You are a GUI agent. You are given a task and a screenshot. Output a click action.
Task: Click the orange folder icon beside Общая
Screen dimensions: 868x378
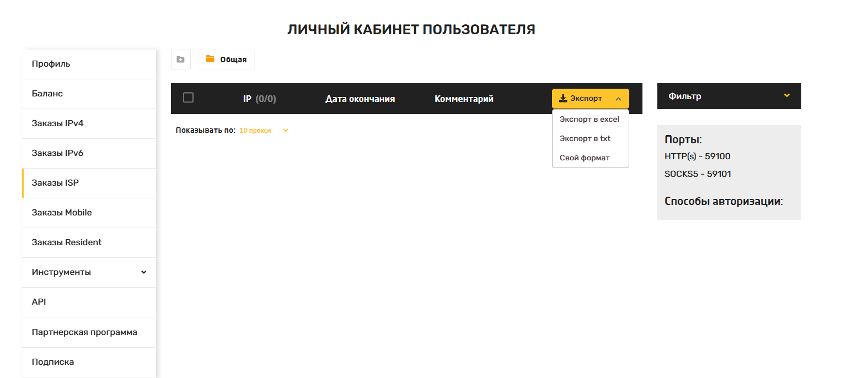[x=210, y=59]
